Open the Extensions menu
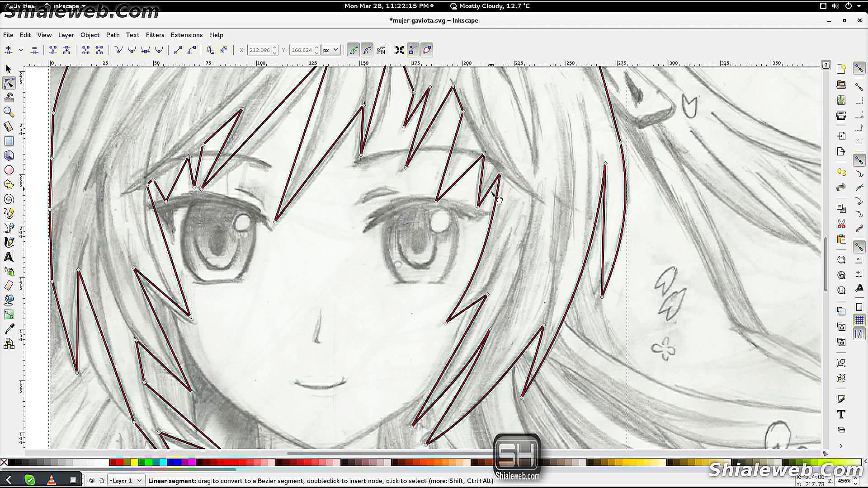Viewport: 868px width, 488px height. coord(187,35)
